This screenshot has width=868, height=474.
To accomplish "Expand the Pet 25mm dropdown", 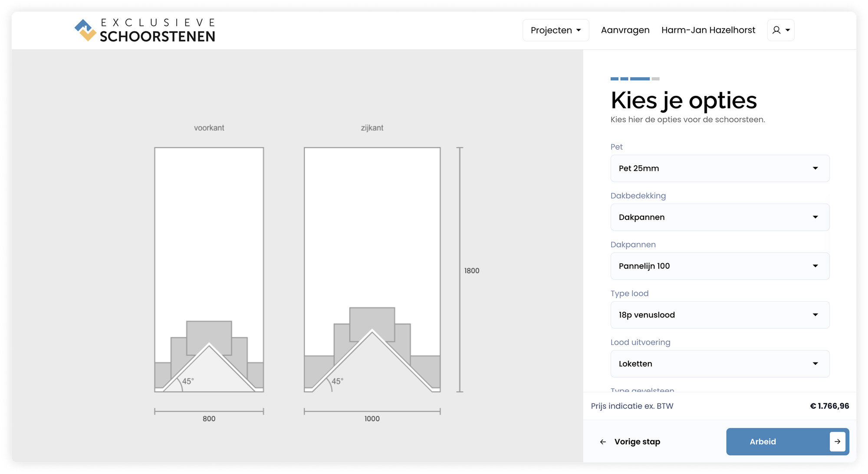I will click(x=720, y=168).
